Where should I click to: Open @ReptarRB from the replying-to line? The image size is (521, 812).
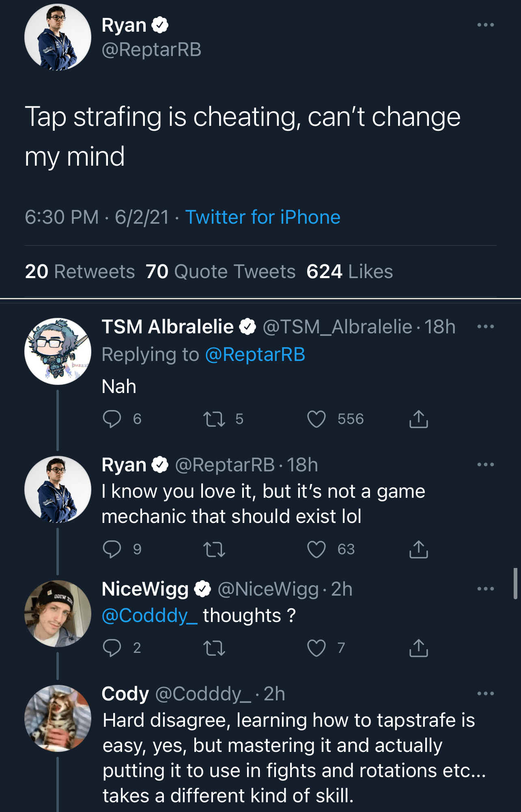[x=255, y=354]
